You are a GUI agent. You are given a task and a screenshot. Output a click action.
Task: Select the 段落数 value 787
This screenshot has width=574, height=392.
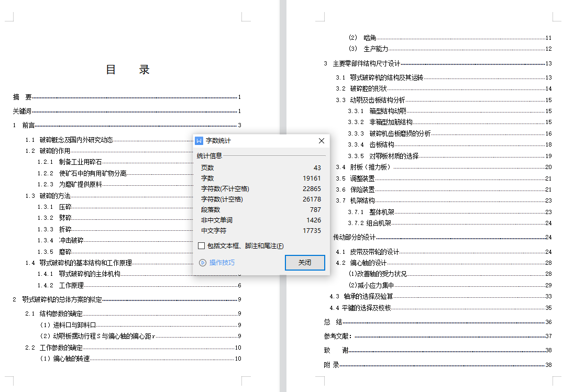315,209
